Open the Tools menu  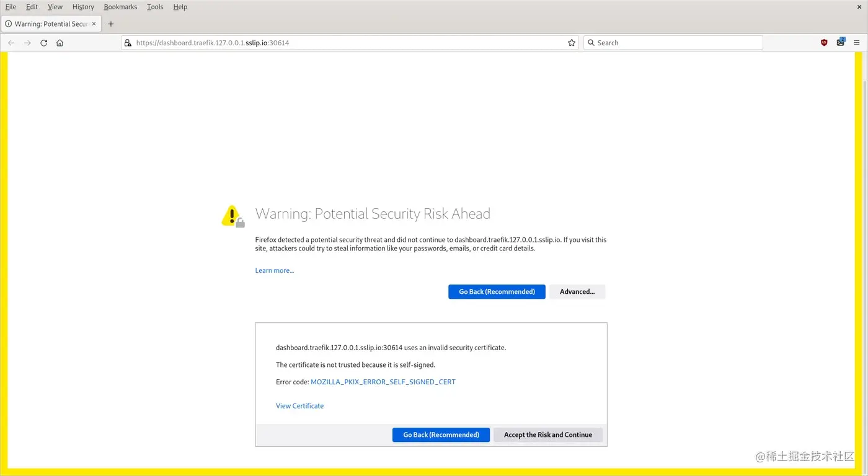click(155, 7)
